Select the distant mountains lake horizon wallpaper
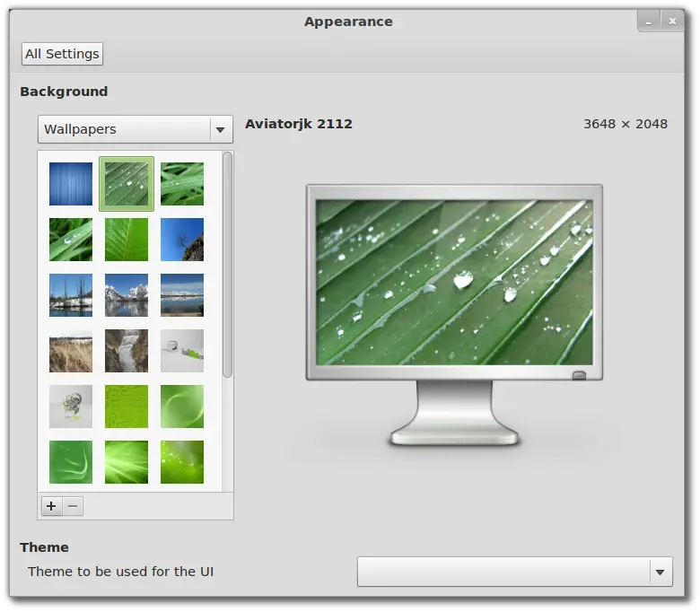Viewport: 700px width, 612px height. pos(182,295)
